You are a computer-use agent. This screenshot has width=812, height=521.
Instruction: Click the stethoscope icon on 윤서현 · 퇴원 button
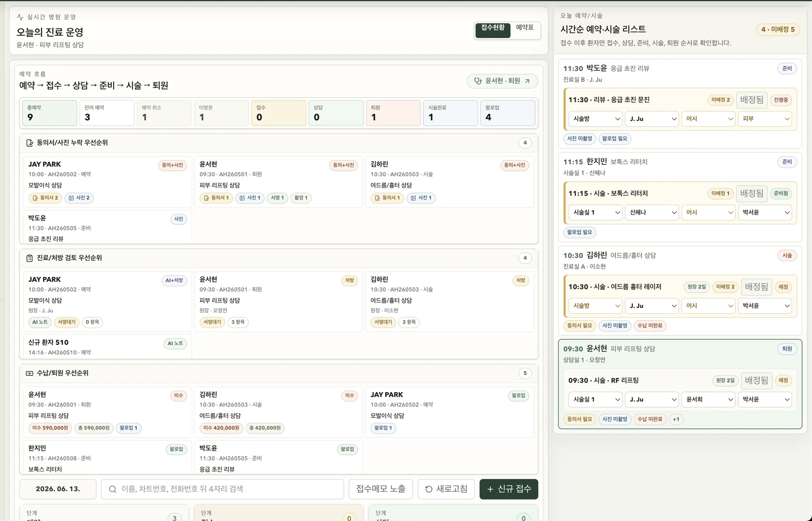tap(478, 81)
